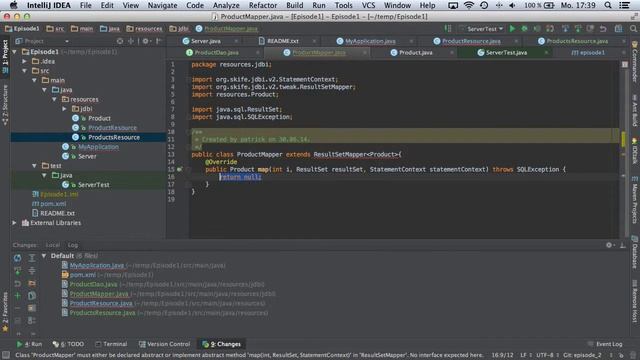
Task: Click Git branch episode_2 in status bar
Action: point(582,355)
